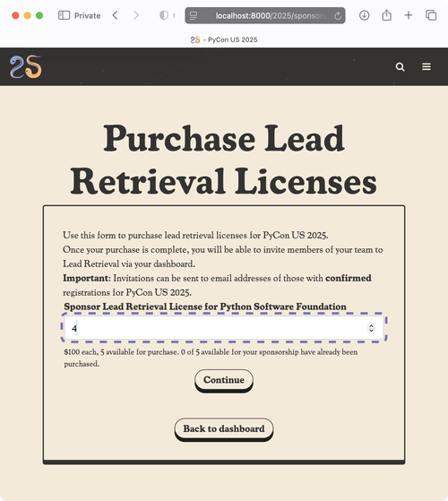Open the Downloads icon in toolbar
Image resolution: width=448 pixels, height=501 pixels.
(364, 15)
